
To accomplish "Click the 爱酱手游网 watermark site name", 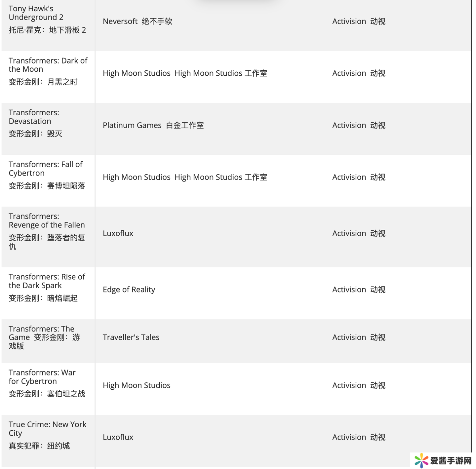I will point(451,460).
